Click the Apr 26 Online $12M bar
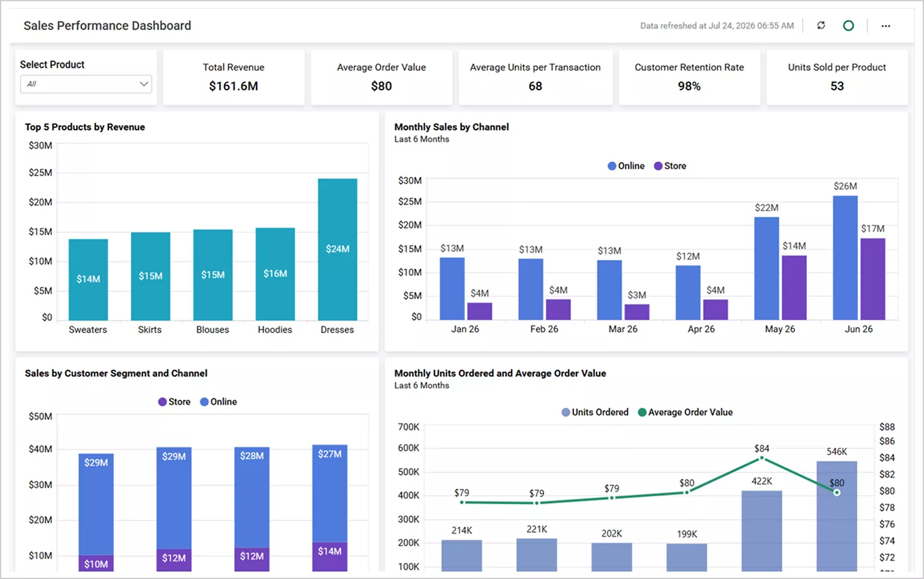 [x=688, y=293]
